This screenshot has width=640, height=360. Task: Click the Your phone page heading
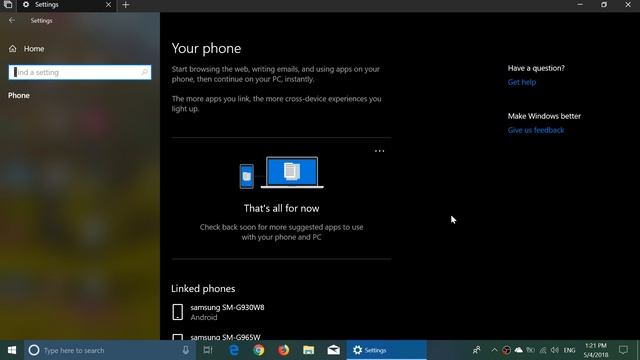click(x=206, y=49)
